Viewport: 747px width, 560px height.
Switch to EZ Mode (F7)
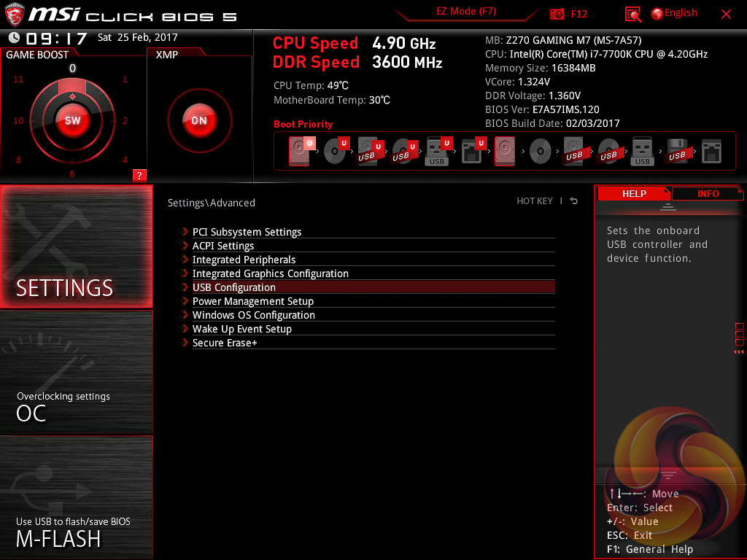(466, 12)
